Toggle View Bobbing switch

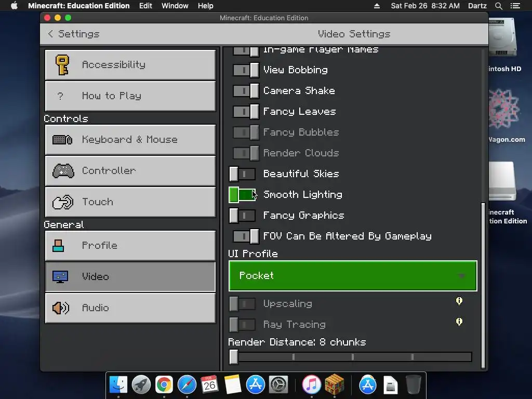coord(246,70)
